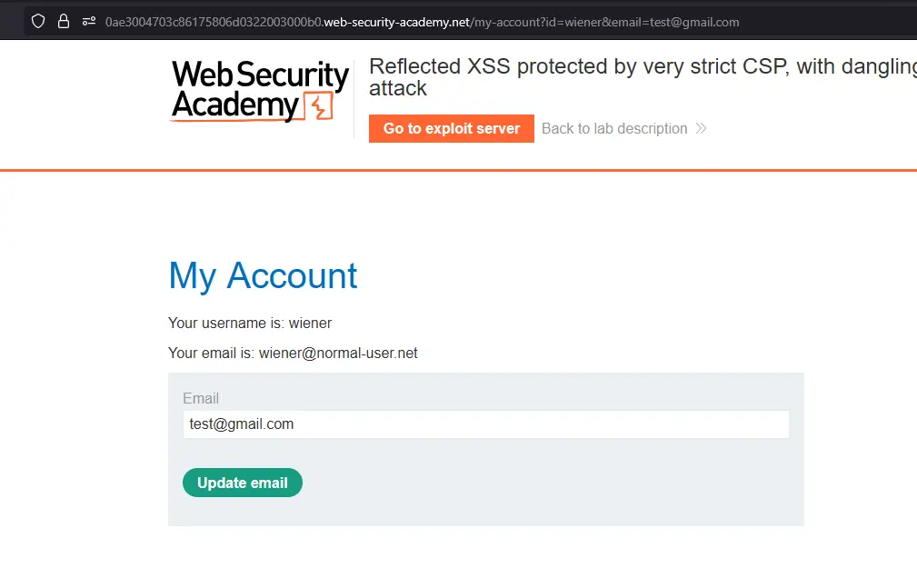This screenshot has width=917, height=588.
Task: Click the double chevron beside Back to lab description
Action: pos(701,128)
